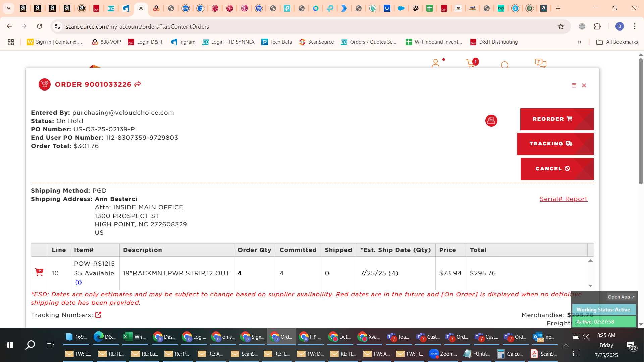View site information icon in address bar
The height and width of the screenshot is (362, 644).
[x=57, y=26]
